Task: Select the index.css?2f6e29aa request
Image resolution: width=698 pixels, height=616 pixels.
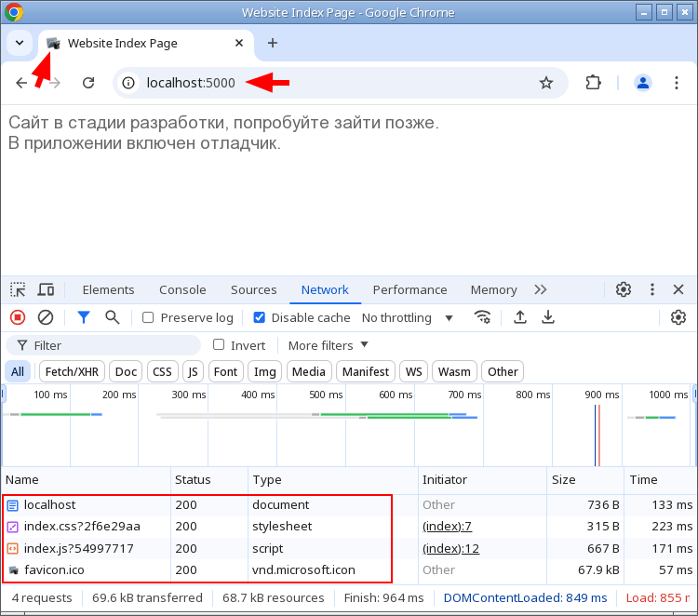Action: point(347,527)
